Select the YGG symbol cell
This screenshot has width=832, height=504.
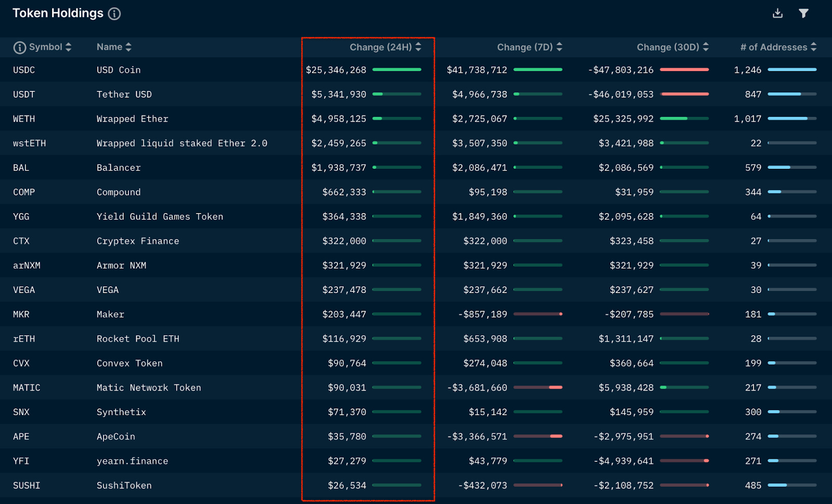21,216
